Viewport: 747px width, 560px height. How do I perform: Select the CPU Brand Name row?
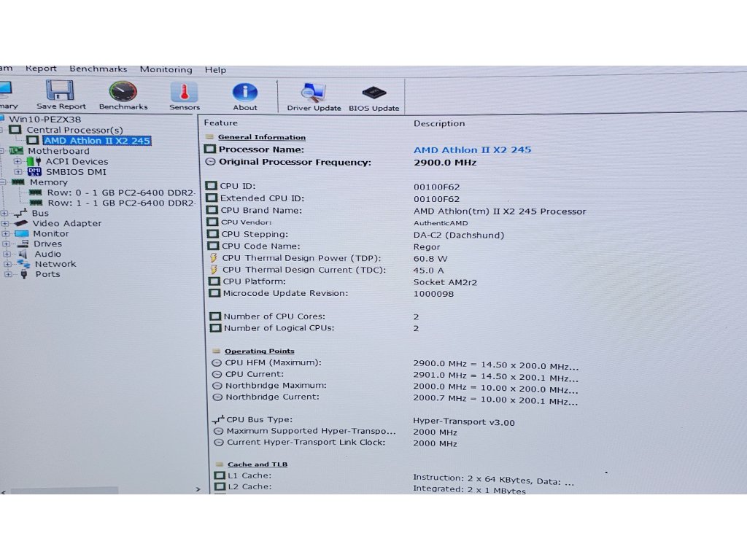395,211
